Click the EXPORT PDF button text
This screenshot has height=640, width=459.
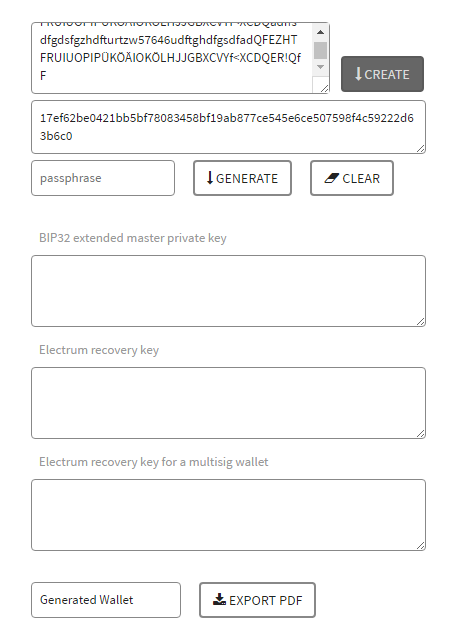[x=266, y=600]
